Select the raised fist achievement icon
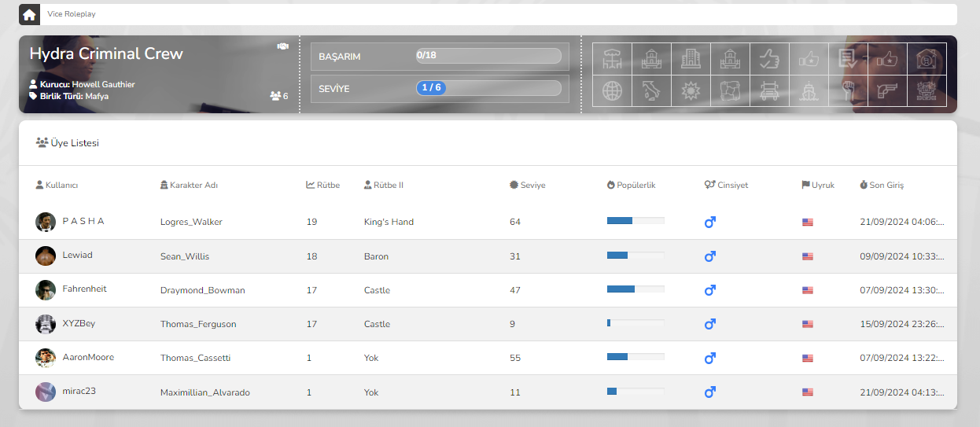The image size is (980, 427). coord(848,90)
